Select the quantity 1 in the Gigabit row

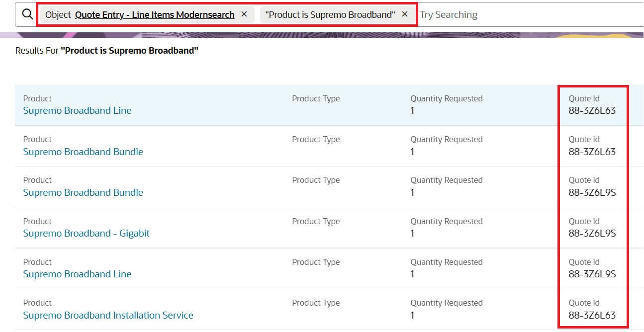tap(413, 233)
